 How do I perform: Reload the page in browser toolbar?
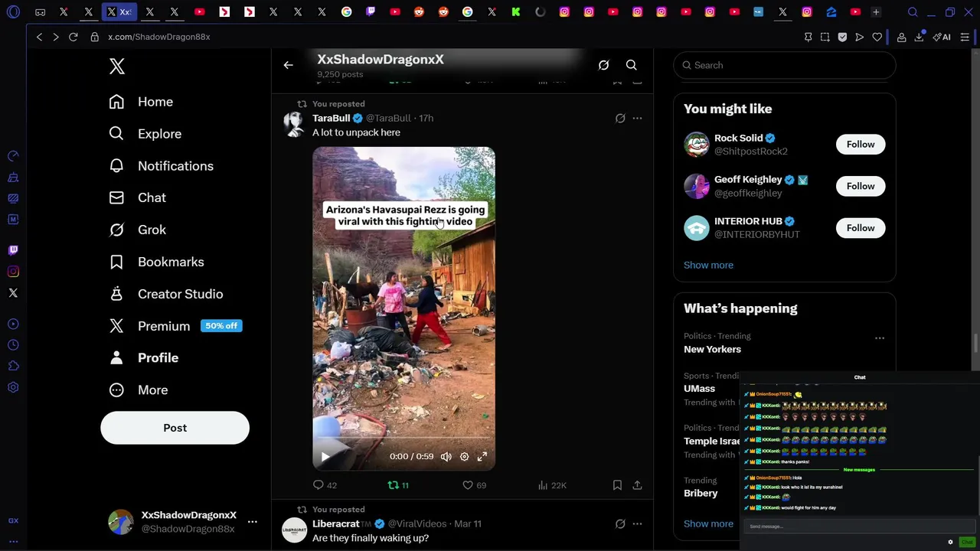click(x=73, y=37)
